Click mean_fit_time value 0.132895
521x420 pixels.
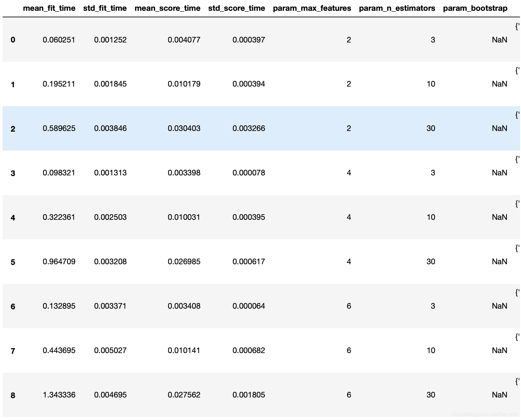pos(59,306)
